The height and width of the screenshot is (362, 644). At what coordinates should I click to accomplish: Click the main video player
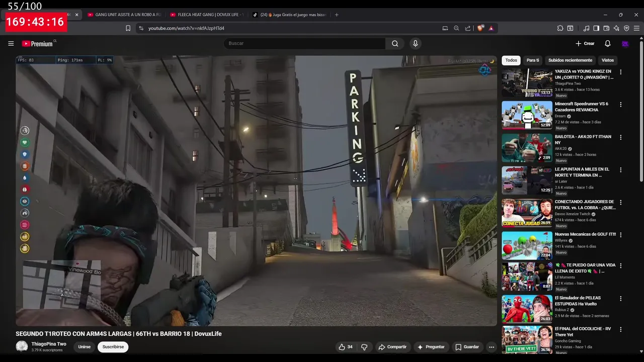pyautogui.click(x=256, y=191)
